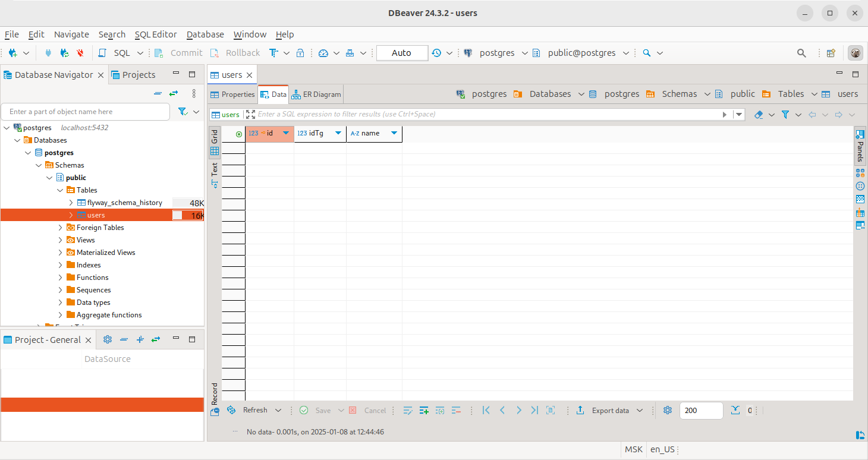
Task: Switch to the ER Diagram tab
Action: pos(316,94)
